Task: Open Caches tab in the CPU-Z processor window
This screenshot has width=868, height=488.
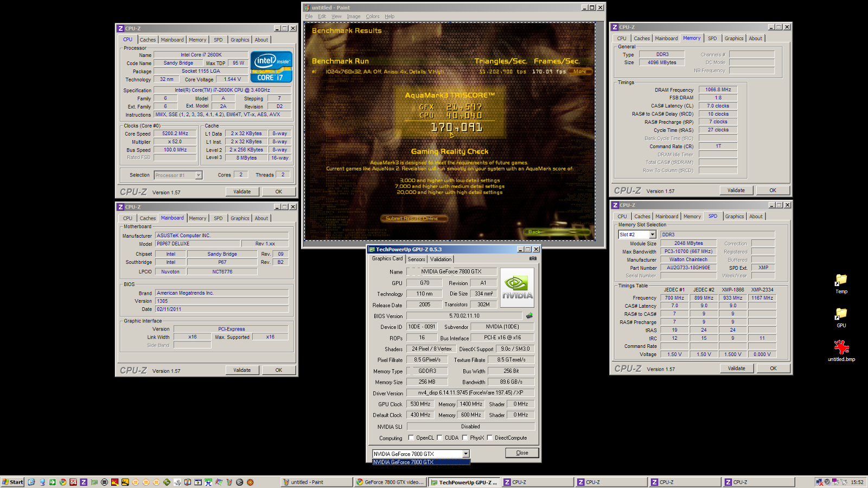Action: 148,40
